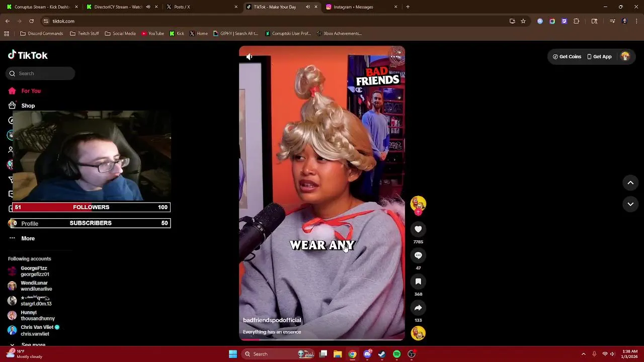Select the For You feed
This screenshot has width=644, height=362.
(x=25, y=91)
